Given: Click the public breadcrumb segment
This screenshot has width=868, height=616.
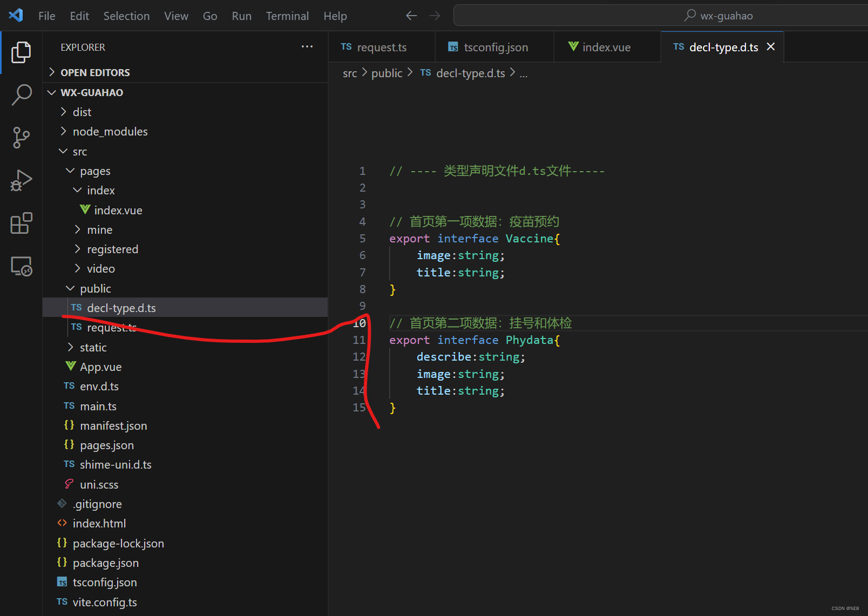Looking at the screenshot, I should pyautogui.click(x=386, y=73).
